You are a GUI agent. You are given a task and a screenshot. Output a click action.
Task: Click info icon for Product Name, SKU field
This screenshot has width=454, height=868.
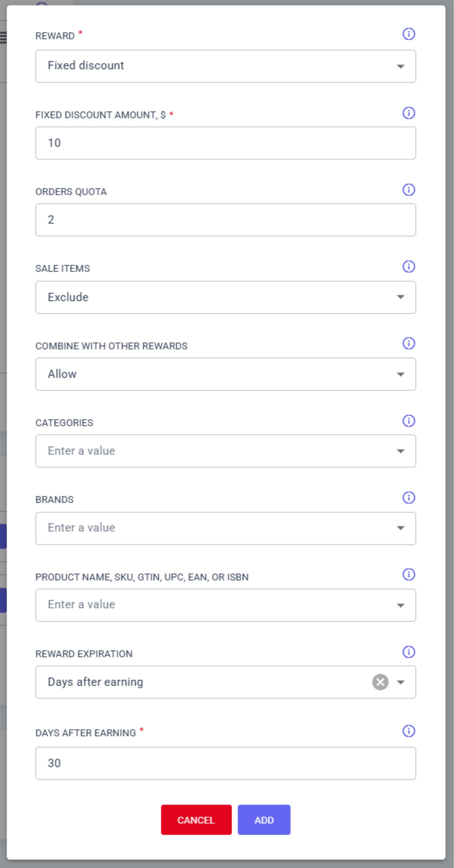point(409,574)
